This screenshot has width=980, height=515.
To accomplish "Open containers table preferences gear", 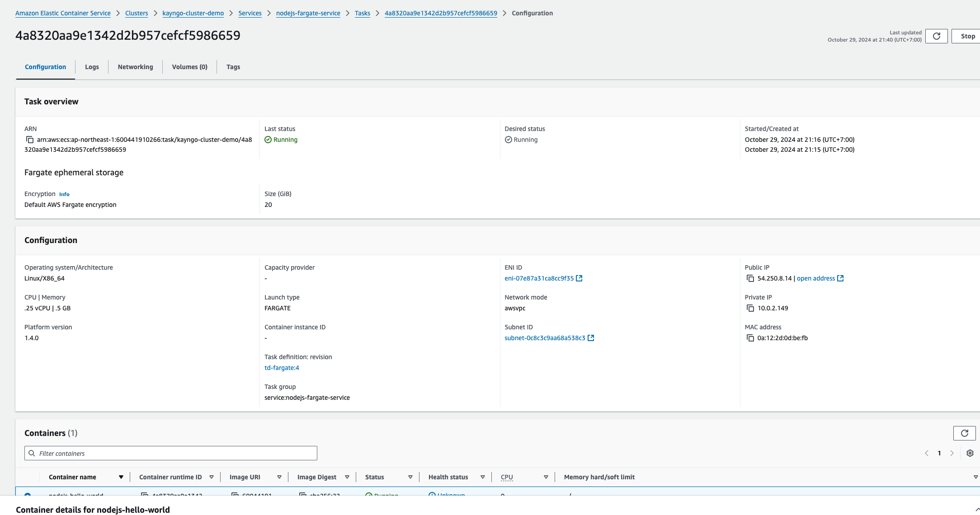I will click(x=970, y=453).
